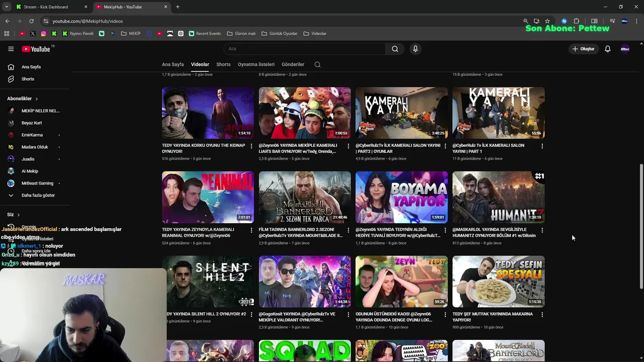The image size is (644, 362).
Task: Open the Oynatma listeleri channel tab
Action: click(x=256, y=64)
